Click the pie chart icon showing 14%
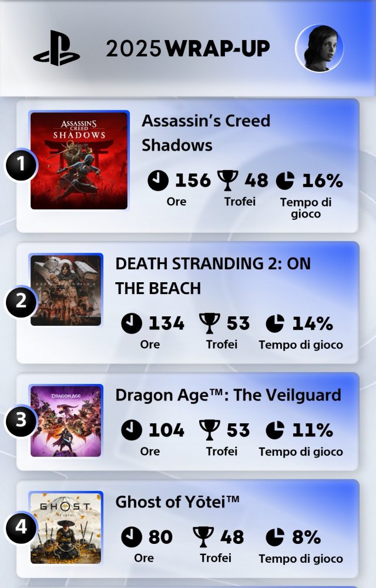376x588 pixels. click(x=275, y=323)
